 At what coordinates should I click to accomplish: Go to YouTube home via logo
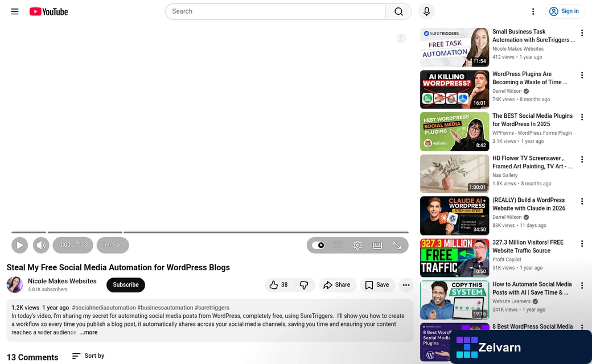pyautogui.click(x=49, y=12)
